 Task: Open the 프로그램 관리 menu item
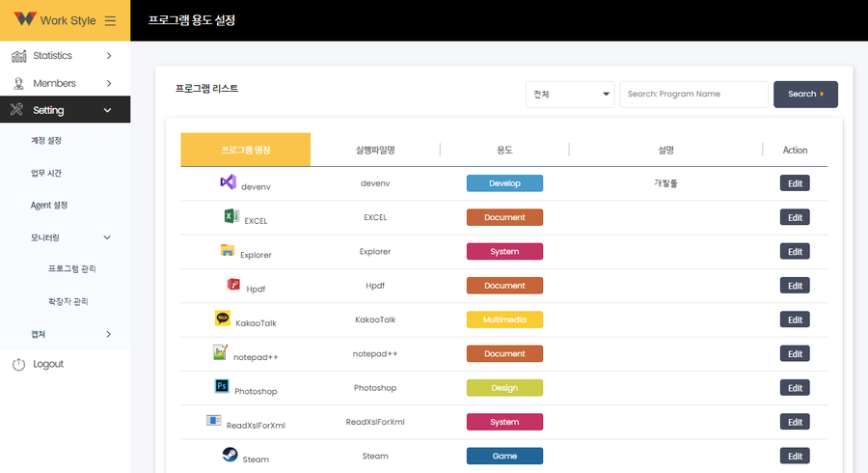coord(72,268)
